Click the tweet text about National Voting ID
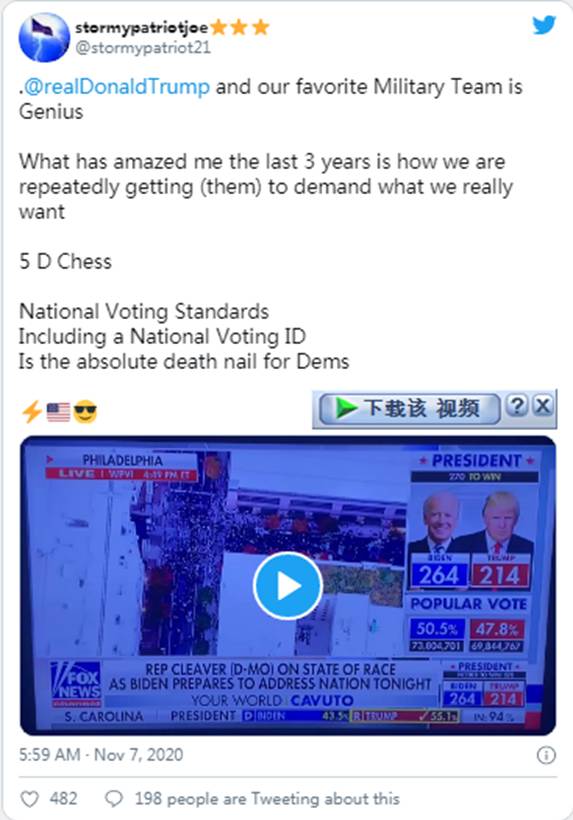 tap(162, 336)
